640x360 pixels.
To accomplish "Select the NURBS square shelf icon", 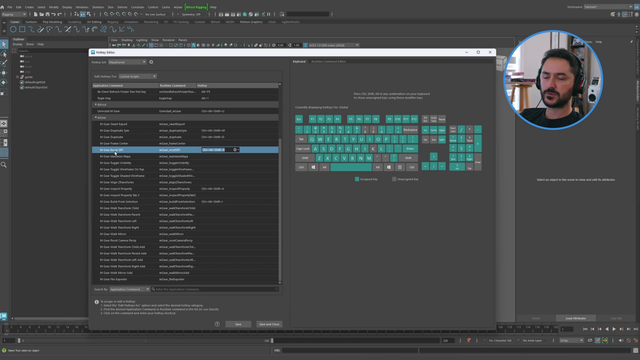I will 22,29.
